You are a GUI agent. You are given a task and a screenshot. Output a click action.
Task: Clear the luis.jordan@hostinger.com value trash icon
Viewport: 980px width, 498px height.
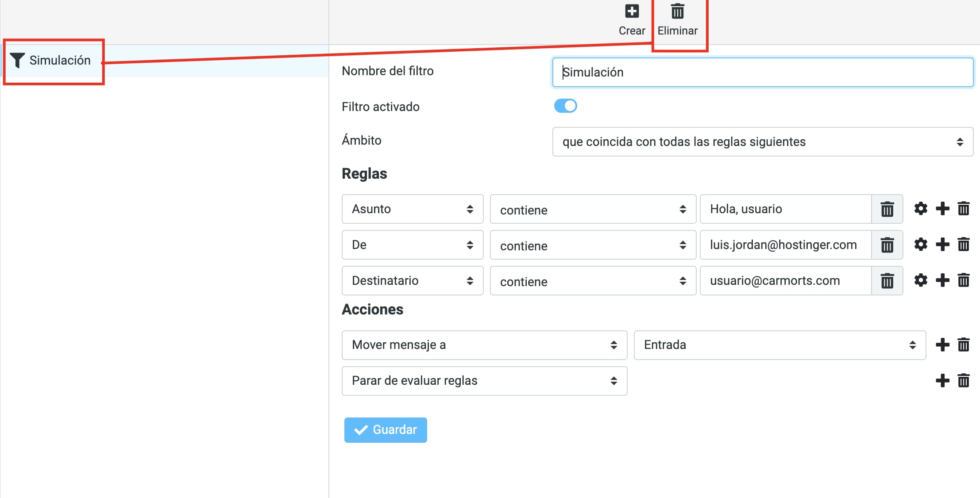887,245
